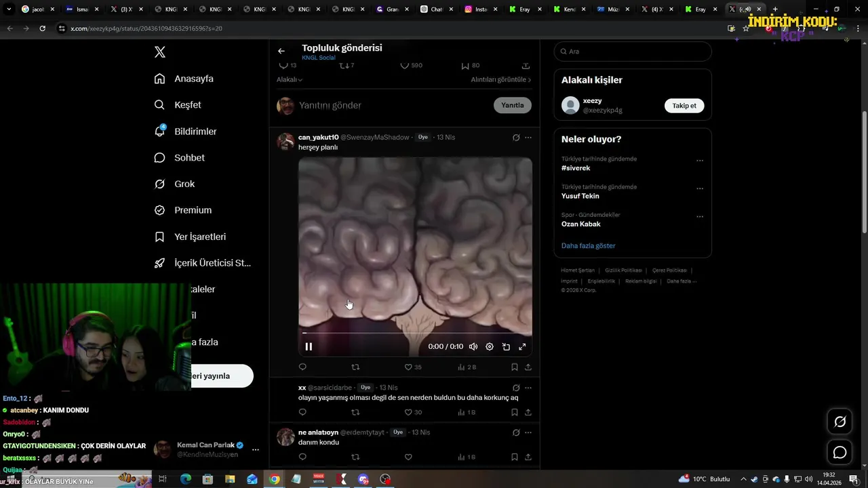Click the Yanıtla button
This screenshot has height=488, width=868.
coord(513,105)
